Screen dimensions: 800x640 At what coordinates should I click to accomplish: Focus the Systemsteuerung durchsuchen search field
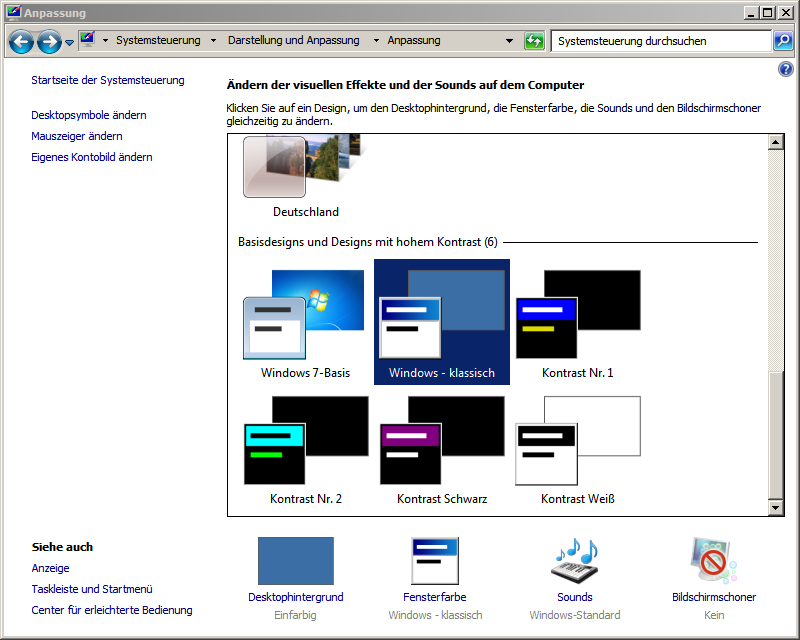pyautogui.click(x=661, y=41)
